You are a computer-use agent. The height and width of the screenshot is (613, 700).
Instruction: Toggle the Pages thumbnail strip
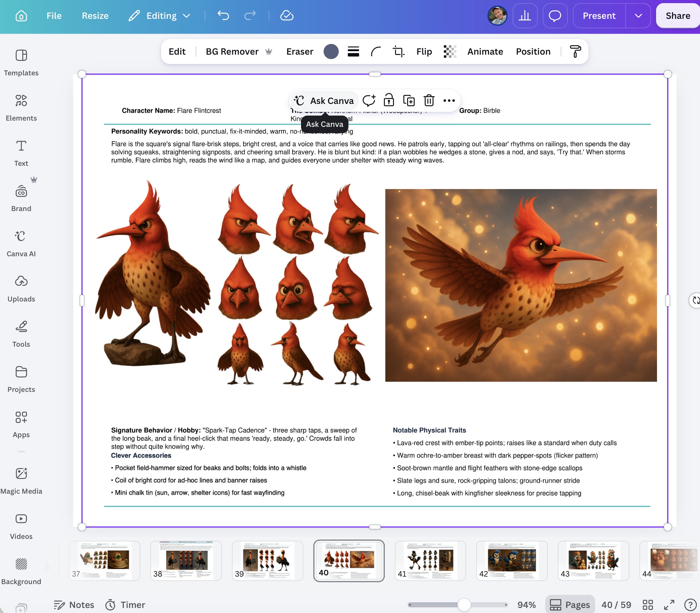pos(570,605)
